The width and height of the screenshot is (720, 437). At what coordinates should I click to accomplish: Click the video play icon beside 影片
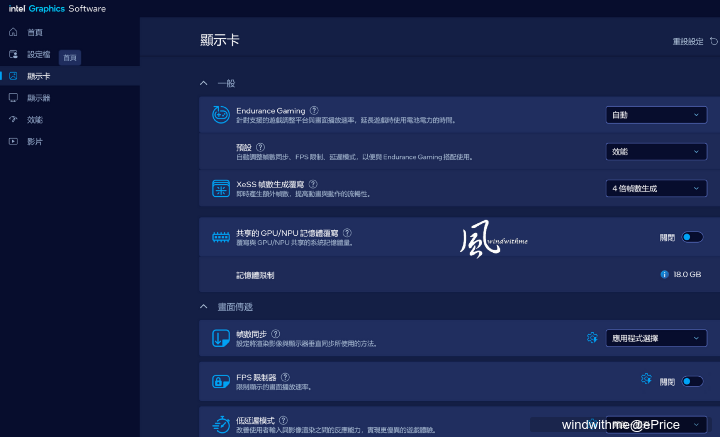coord(13,141)
